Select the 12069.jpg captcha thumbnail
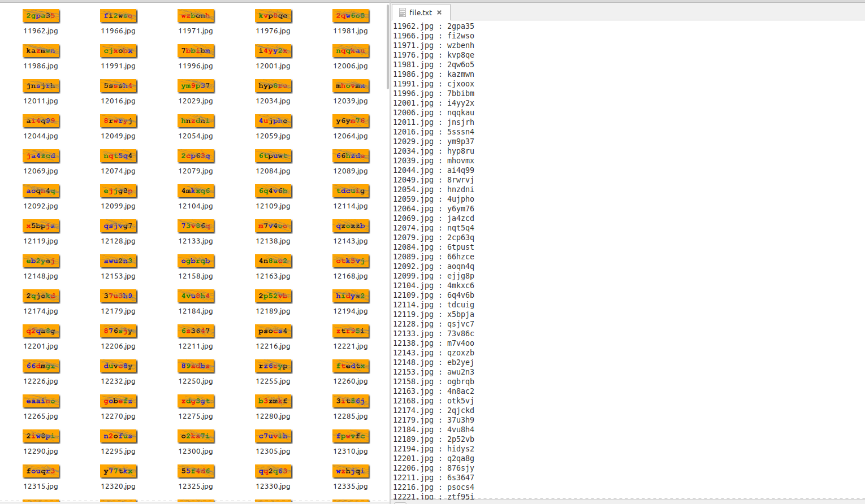Image resolution: width=865 pixels, height=504 pixels. pyautogui.click(x=41, y=157)
